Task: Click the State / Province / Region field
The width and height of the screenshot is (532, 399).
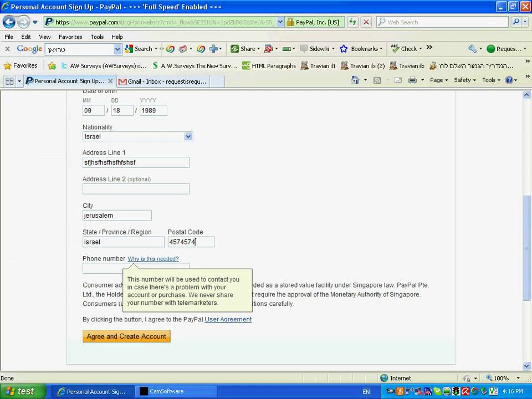Action: (124, 242)
